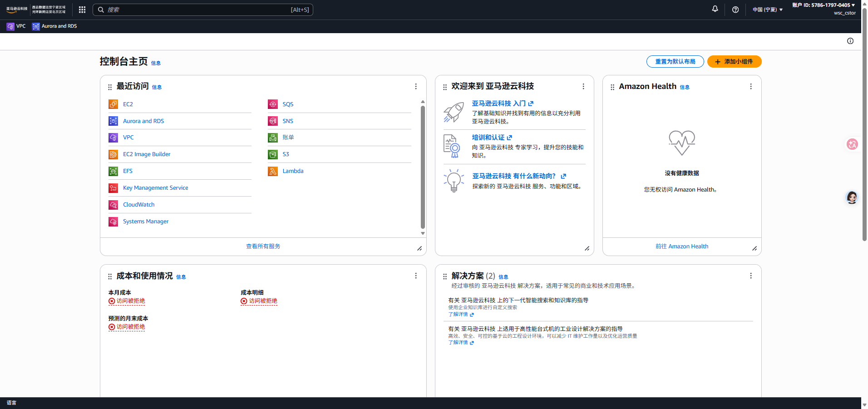Screen dimensions: 868x409
Task: Click the certificate training icon
Action: (452, 146)
